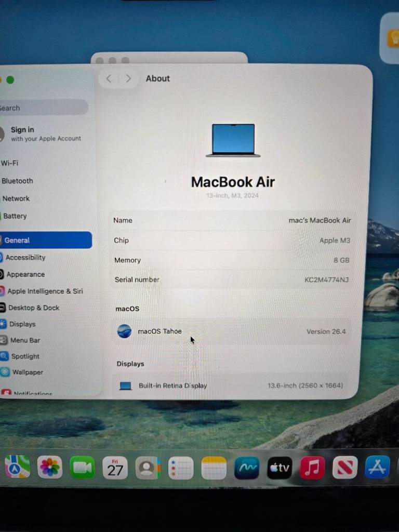Open the Calendar app showing 27
This screenshot has width=399, height=532.
[115, 468]
